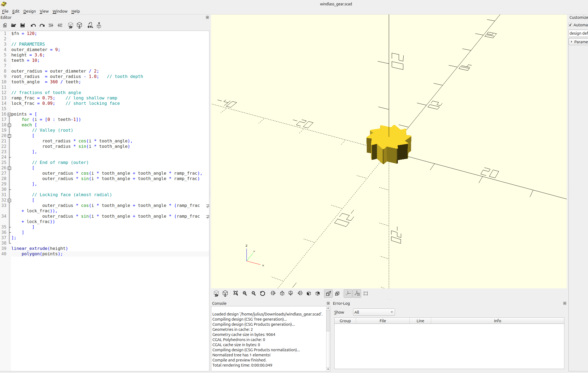This screenshot has width=588, height=373.
Task: Toggle Show Scale Markers button
Action: click(357, 293)
